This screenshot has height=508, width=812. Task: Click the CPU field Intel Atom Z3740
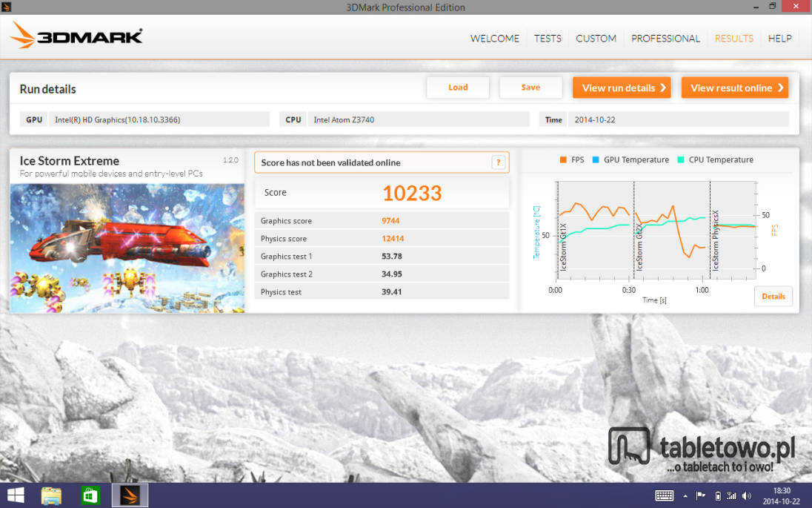[419, 119]
